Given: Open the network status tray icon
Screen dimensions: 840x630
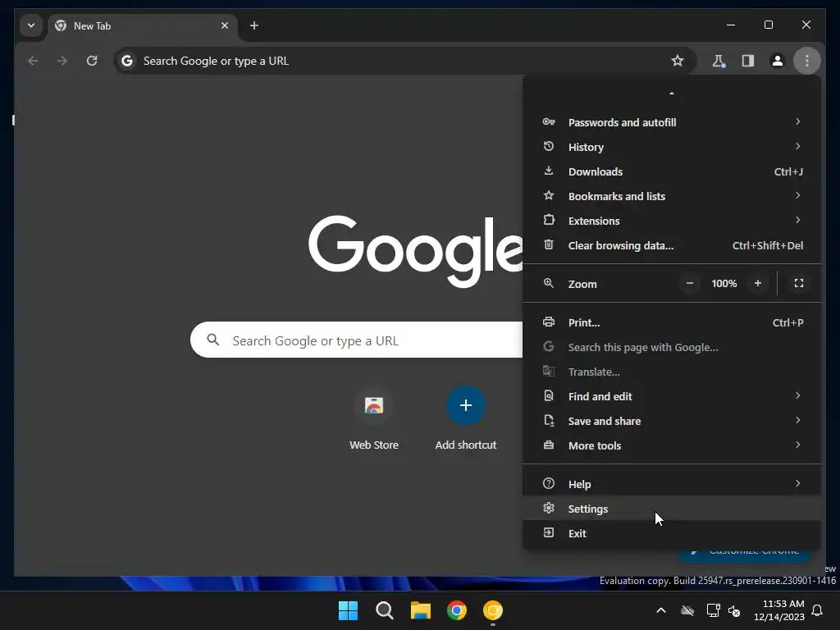Looking at the screenshot, I should click(x=713, y=610).
